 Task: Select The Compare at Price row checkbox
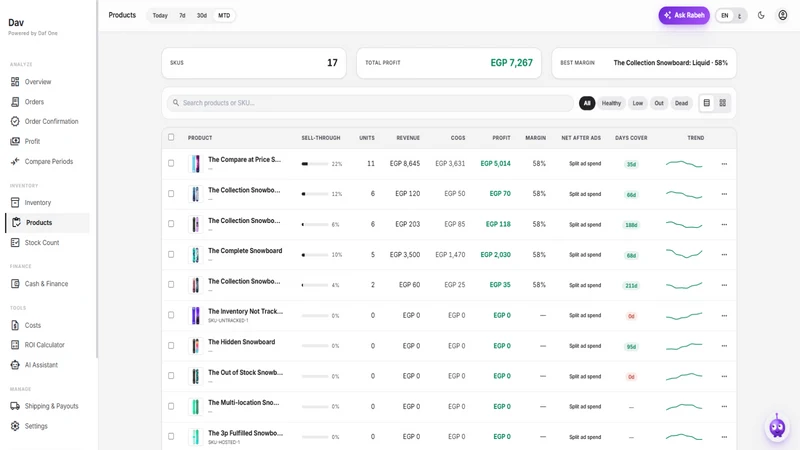click(x=171, y=163)
